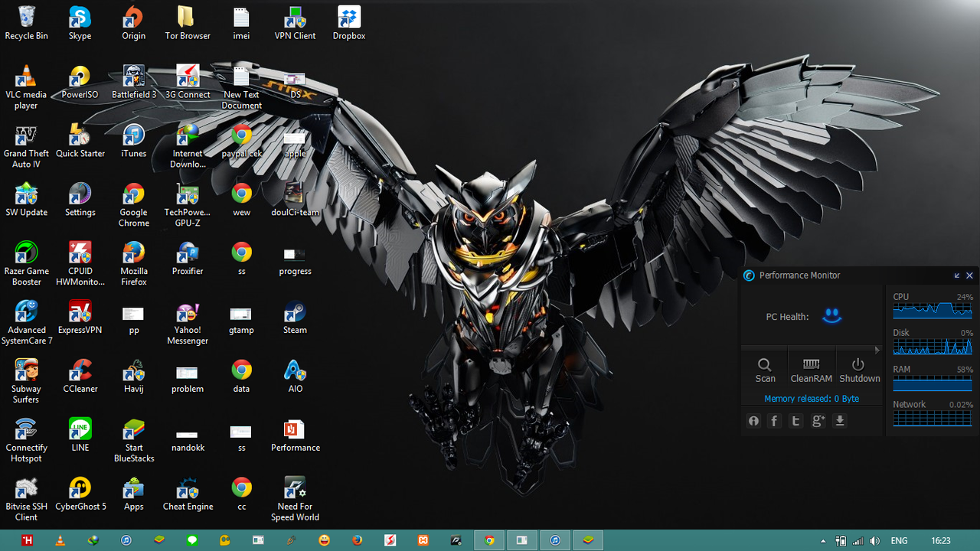The height and width of the screenshot is (551, 980).
Task: Open the Connectify Hotspot icon
Action: [26, 441]
